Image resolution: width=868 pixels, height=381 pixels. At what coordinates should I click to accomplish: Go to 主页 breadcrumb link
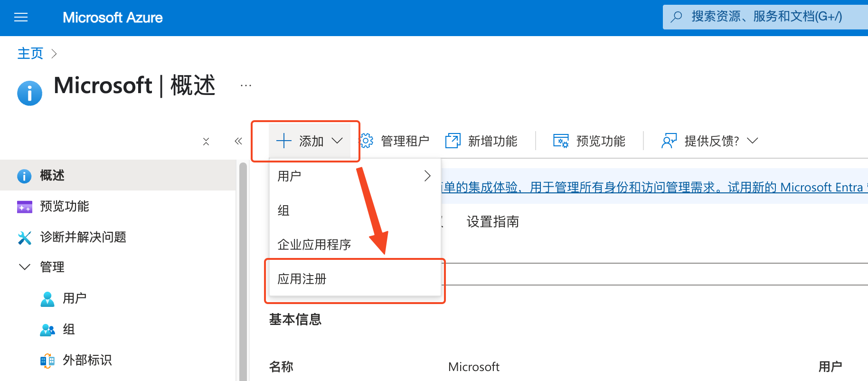tap(30, 53)
